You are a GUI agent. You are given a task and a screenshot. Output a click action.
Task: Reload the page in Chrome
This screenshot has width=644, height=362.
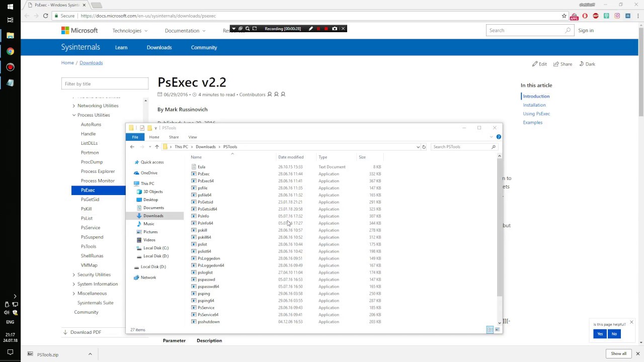pos(45,16)
